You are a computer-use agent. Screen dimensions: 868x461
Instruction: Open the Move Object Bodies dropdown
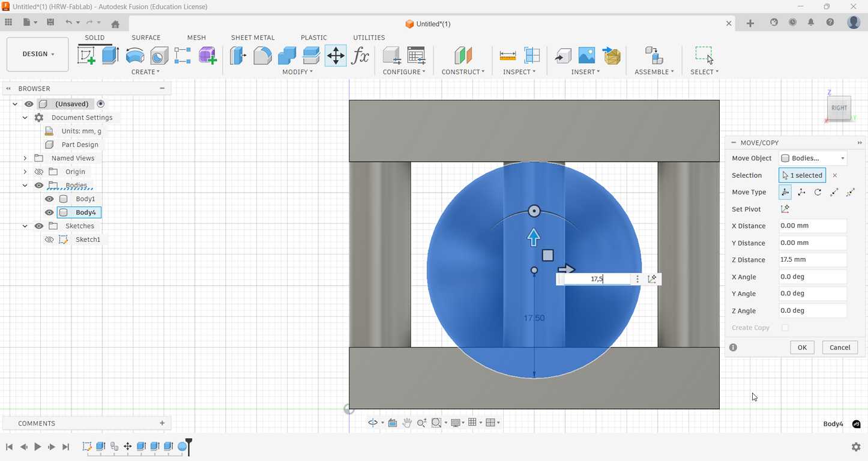coord(813,158)
